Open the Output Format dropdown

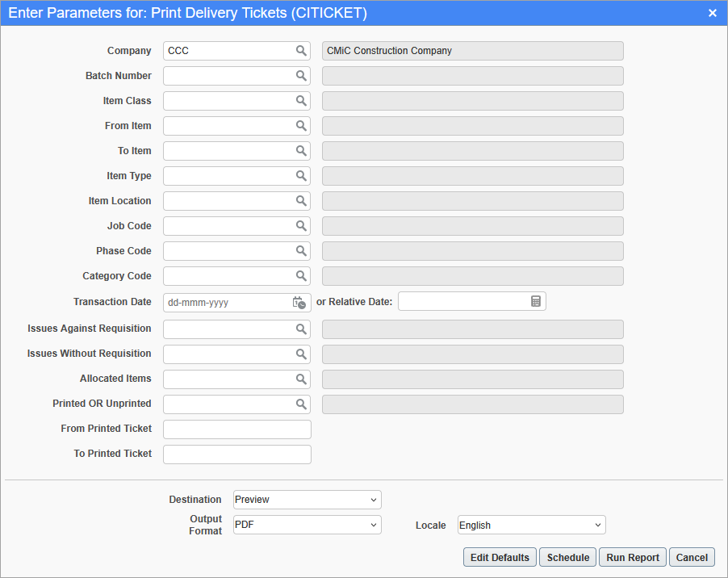click(x=307, y=525)
